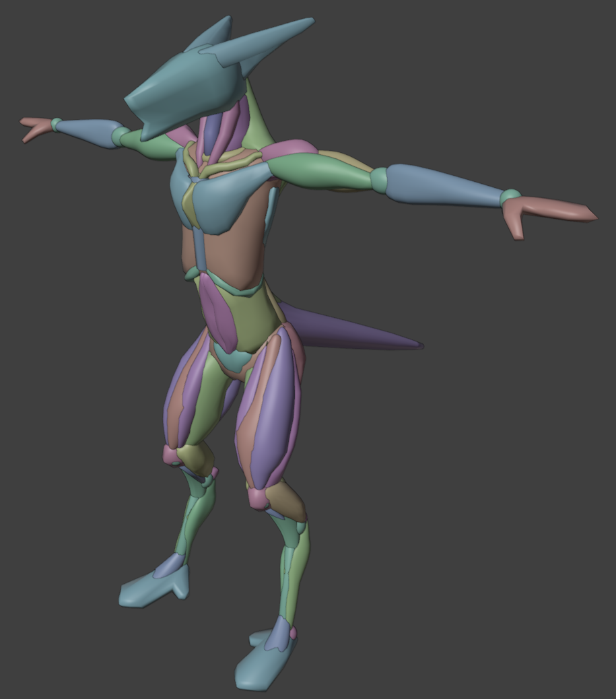Select the pink abdominal muscle strip
The image size is (616, 699).
click(x=218, y=312)
